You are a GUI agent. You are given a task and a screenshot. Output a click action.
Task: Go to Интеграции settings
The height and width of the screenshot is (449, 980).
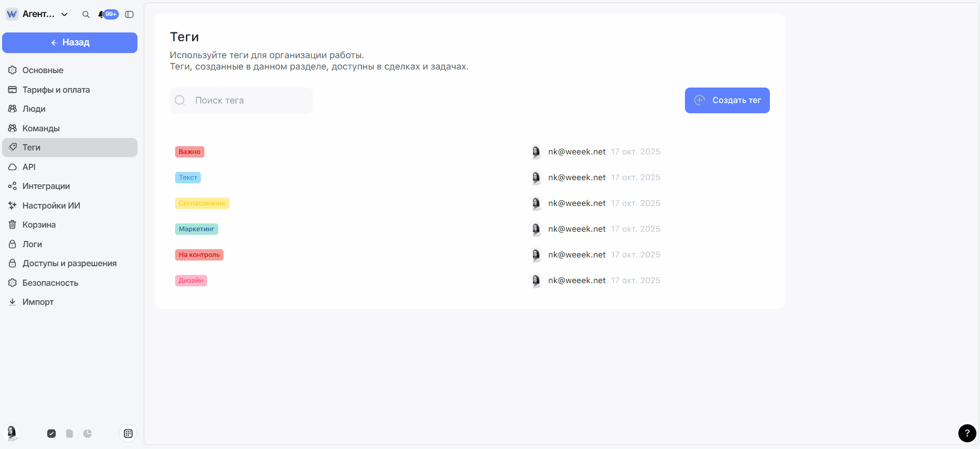point(46,186)
